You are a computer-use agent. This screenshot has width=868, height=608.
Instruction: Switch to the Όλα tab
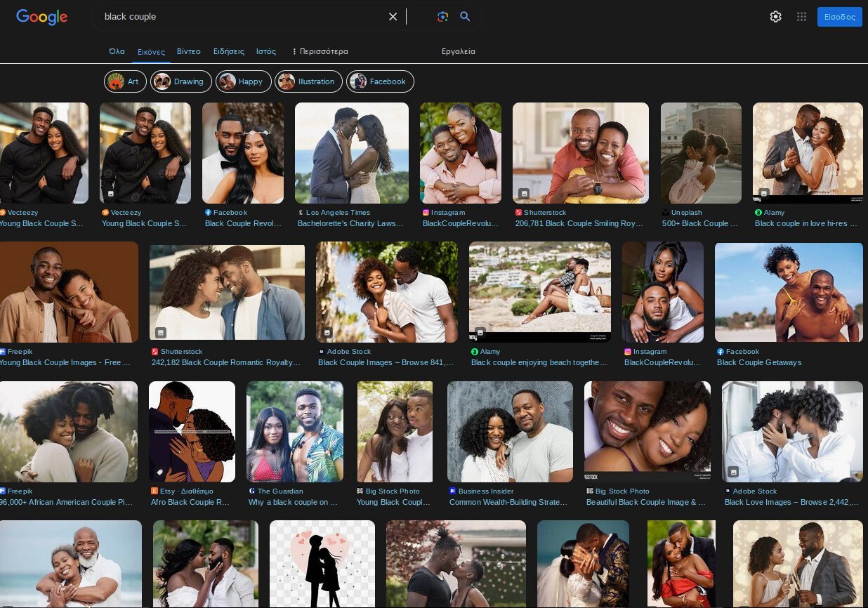[117, 51]
